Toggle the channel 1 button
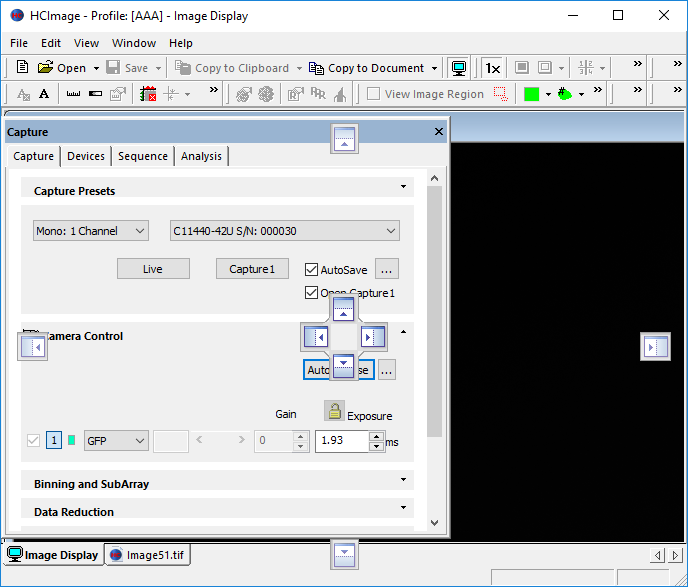This screenshot has width=688, height=587. [x=54, y=441]
